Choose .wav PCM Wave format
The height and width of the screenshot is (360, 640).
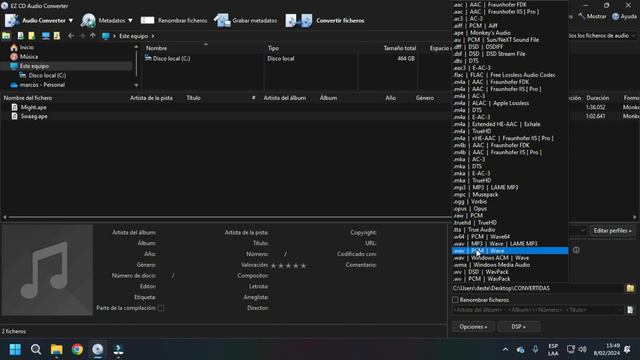[x=510, y=251]
